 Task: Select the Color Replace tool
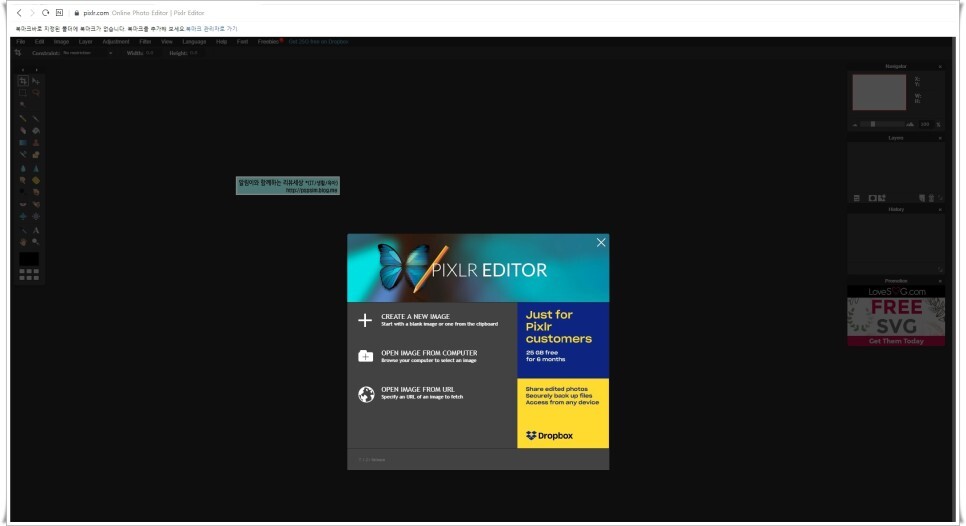[23, 155]
